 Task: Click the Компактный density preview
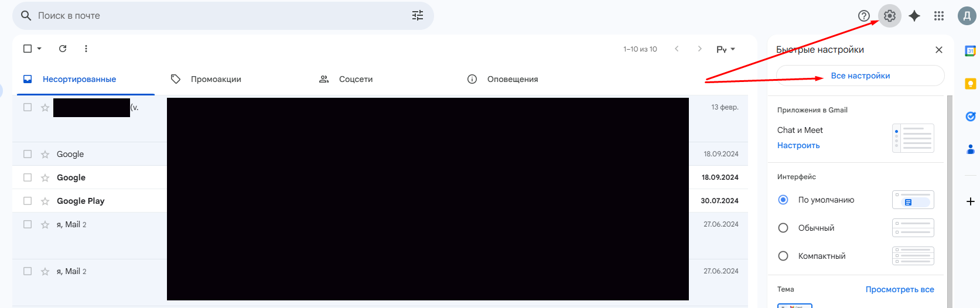point(913,256)
